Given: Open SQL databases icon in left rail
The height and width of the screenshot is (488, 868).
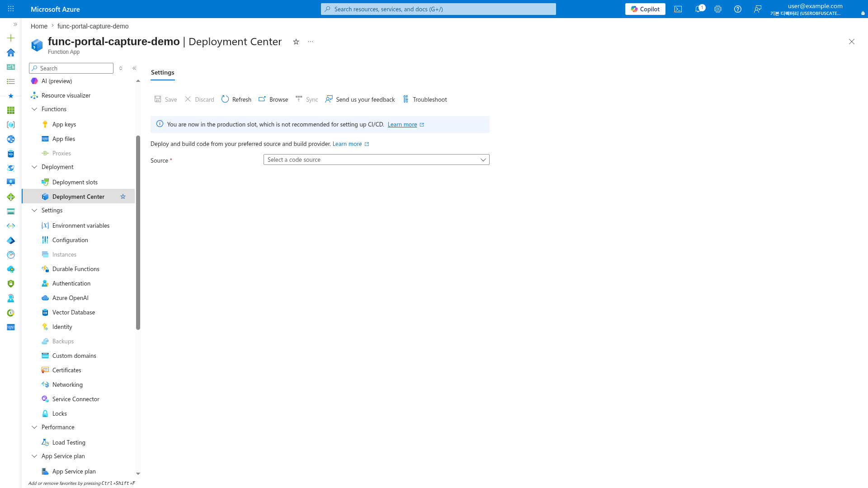Looking at the screenshot, I should (x=11, y=154).
